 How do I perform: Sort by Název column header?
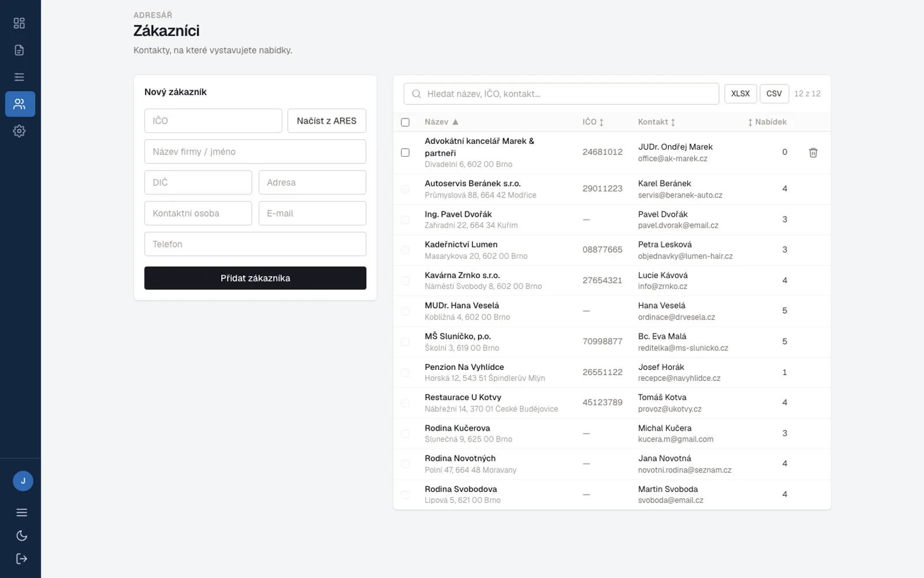click(441, 122)
